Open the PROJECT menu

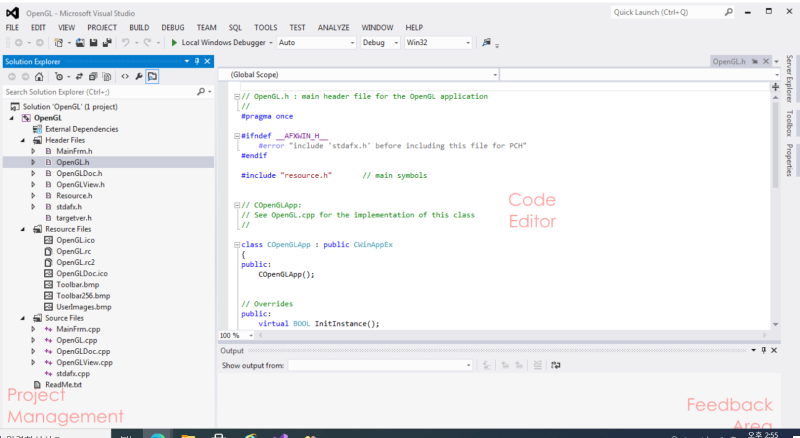pyautogui.click(x=102, y=28)
